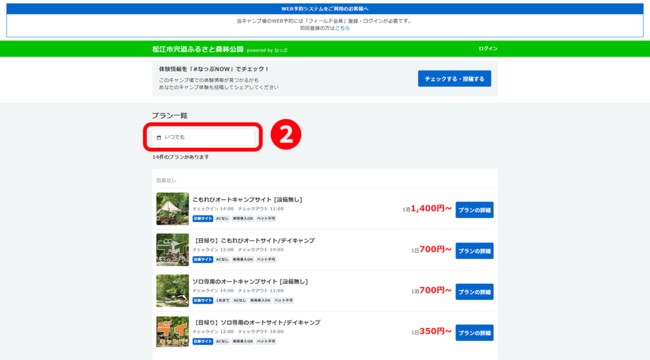Open プランの詳細 for こもれびオートキャンプサイト [設備無し]
Screen dimensions: 650x360
click(474, 210)
